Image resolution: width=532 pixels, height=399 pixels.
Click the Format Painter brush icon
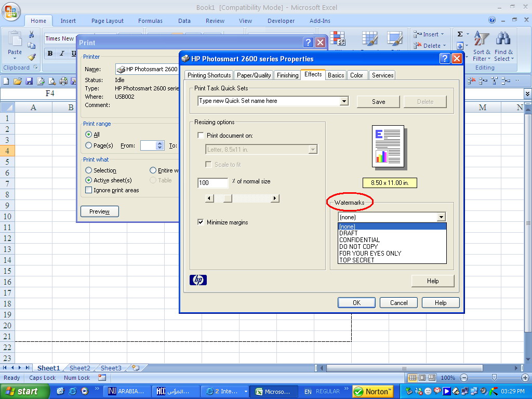[32, 57]
